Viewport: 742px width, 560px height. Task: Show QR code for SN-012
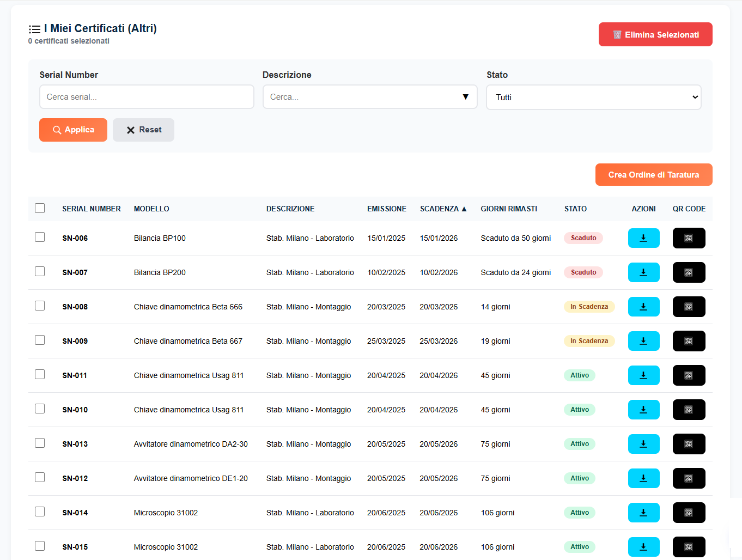689,478
